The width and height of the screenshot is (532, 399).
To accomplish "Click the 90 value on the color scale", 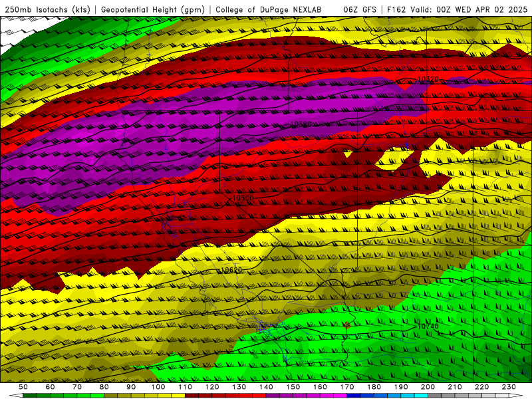I will (131, 387).
